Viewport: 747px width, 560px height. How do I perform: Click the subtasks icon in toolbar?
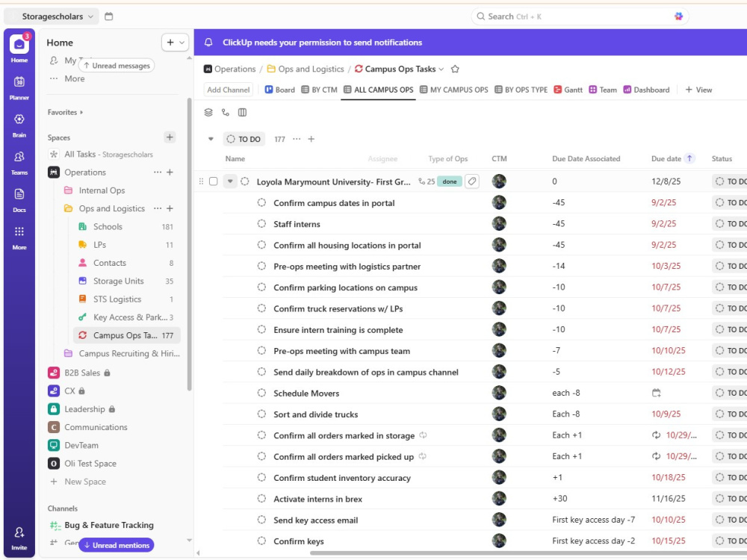pos(226,113)
